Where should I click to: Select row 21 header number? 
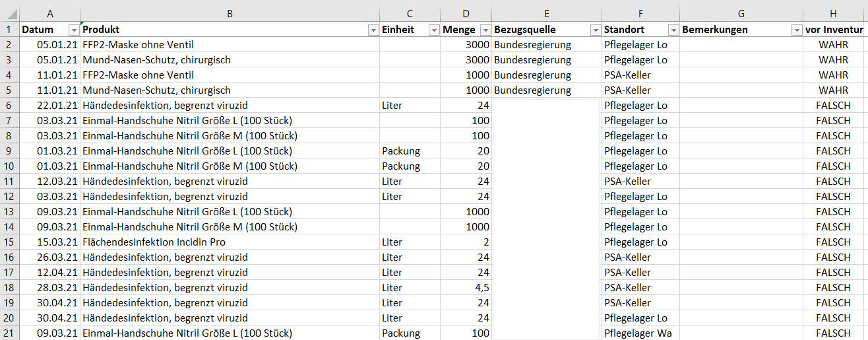(10, 333)
